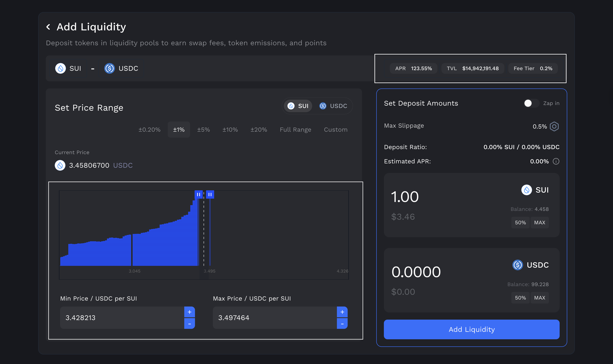The image size is (613, 364).
Task: Select the ±5% price range preset
Action: (x=203, y=130)
